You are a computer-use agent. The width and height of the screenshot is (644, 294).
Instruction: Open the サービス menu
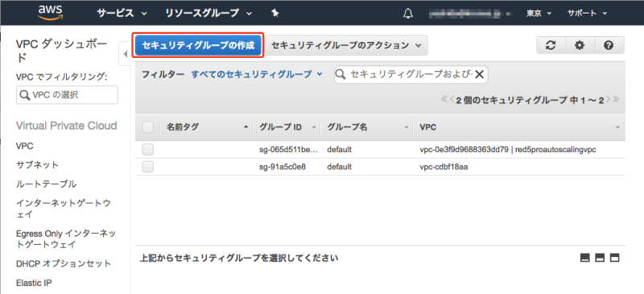click(122, 13)
